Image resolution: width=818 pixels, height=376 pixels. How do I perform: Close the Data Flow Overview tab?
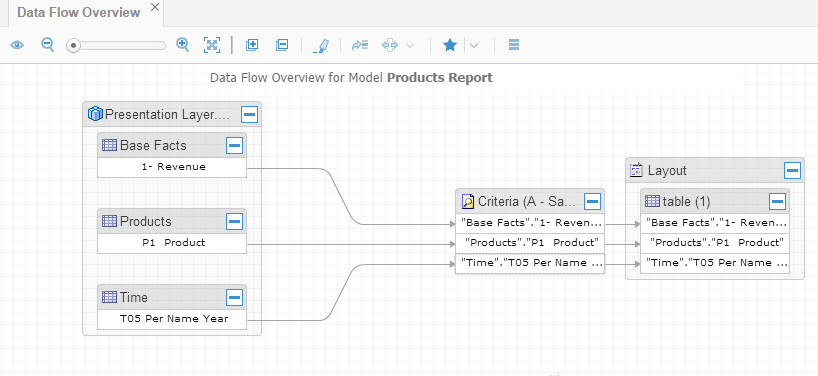(x=155, y=7)
